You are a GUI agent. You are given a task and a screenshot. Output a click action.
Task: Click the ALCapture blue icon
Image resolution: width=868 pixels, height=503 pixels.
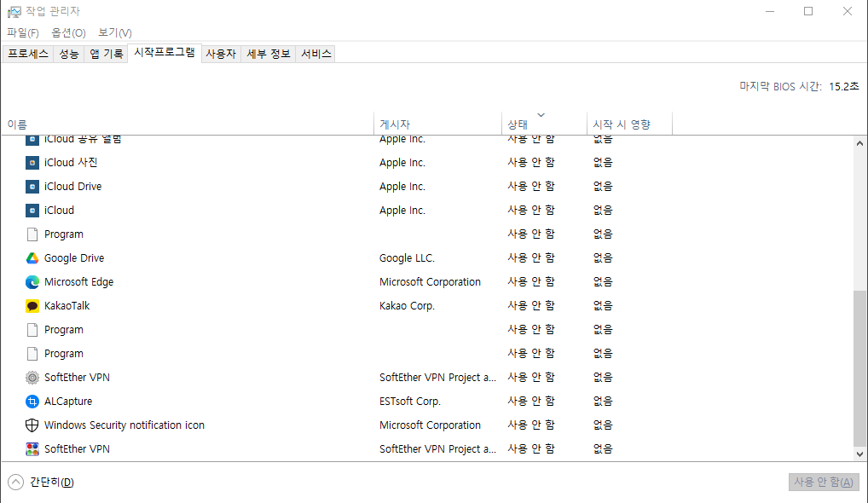point(32,402)
